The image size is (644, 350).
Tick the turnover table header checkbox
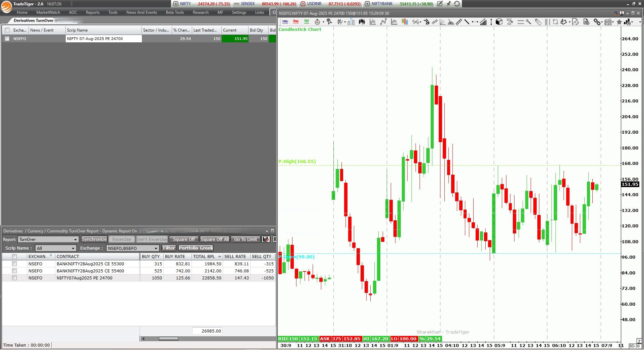(14, 257)
